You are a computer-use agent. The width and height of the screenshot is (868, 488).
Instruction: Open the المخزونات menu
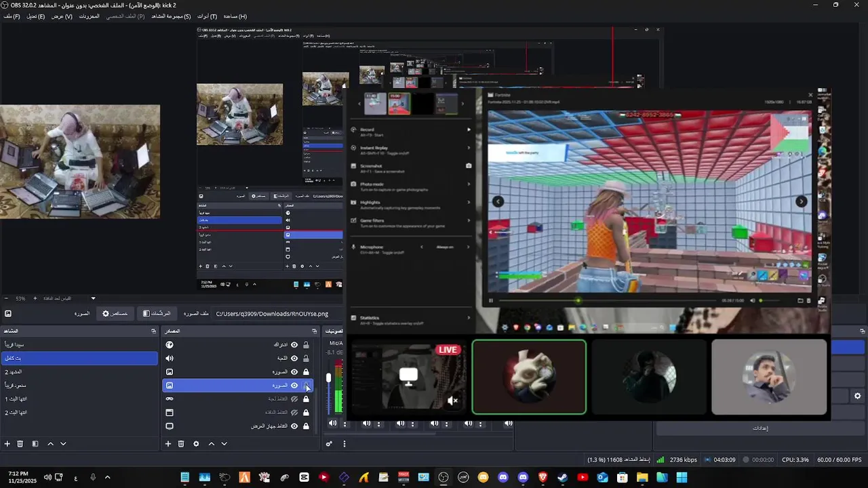(x=89, y=16)
